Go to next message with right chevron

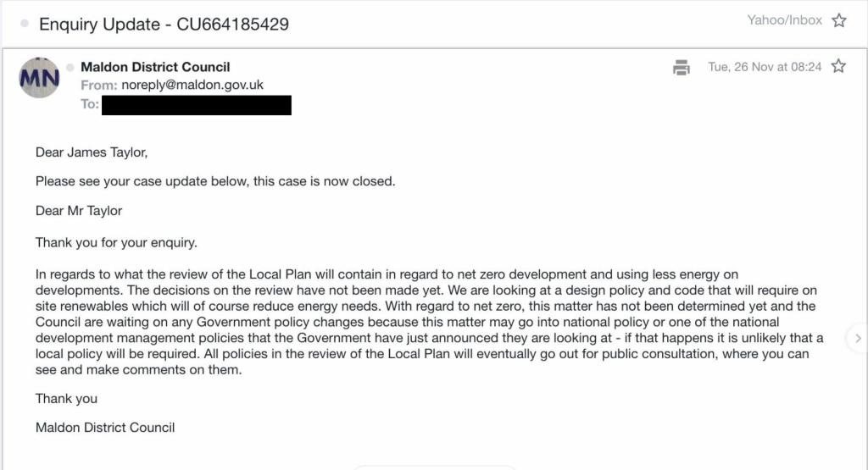pyautogui.click(x=858, y=338)
